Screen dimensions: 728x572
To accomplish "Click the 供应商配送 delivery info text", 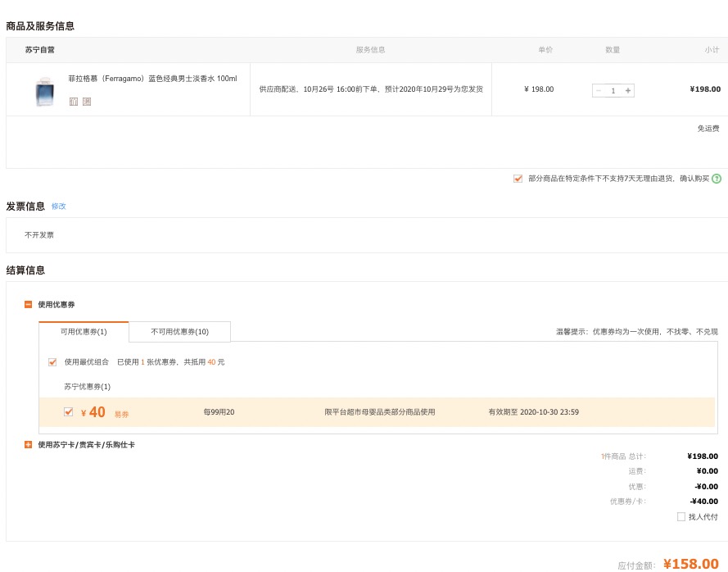I will click(x=371, y=89).
